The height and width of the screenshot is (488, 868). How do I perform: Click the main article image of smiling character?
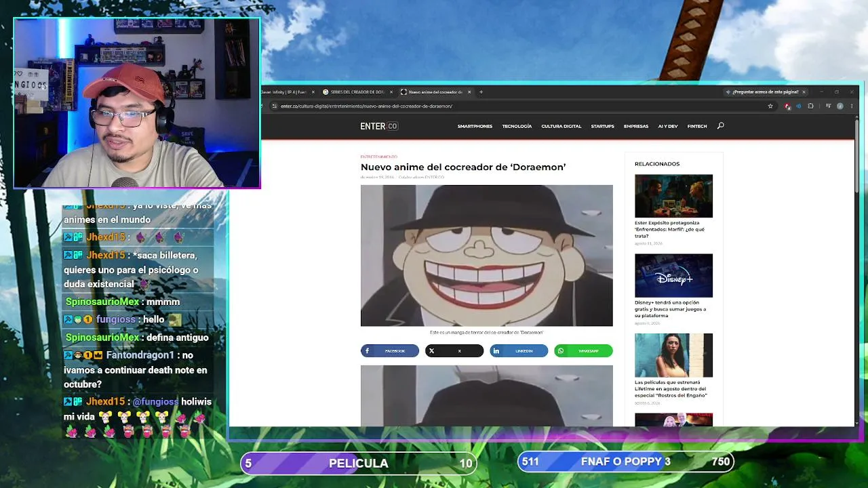487,256
